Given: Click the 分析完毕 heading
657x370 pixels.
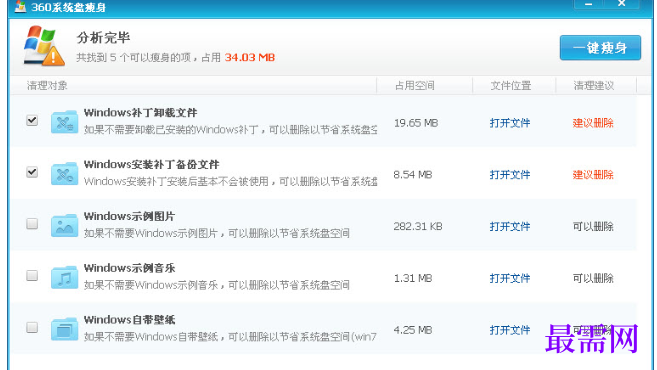Looking at the screenshot, I should tap(103, 38).
